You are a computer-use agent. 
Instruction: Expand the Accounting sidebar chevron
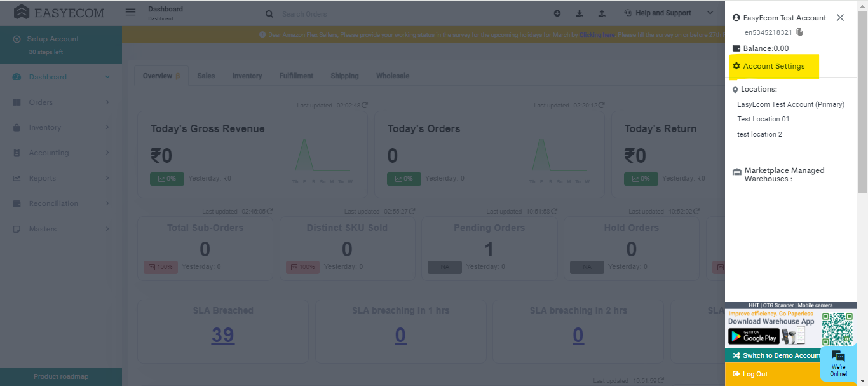(107, 153)
